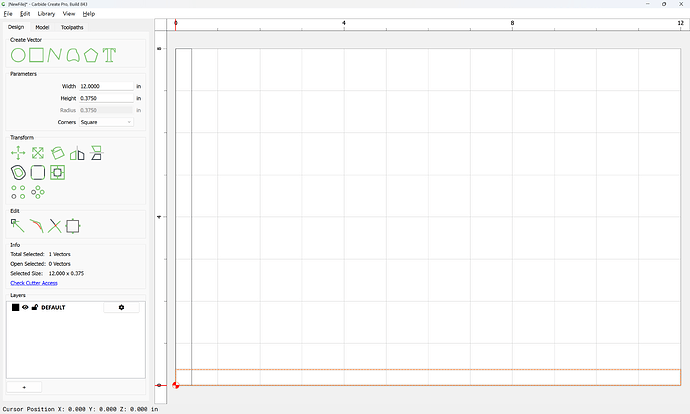Select the DEFAULT layer name

coord(53,308)
